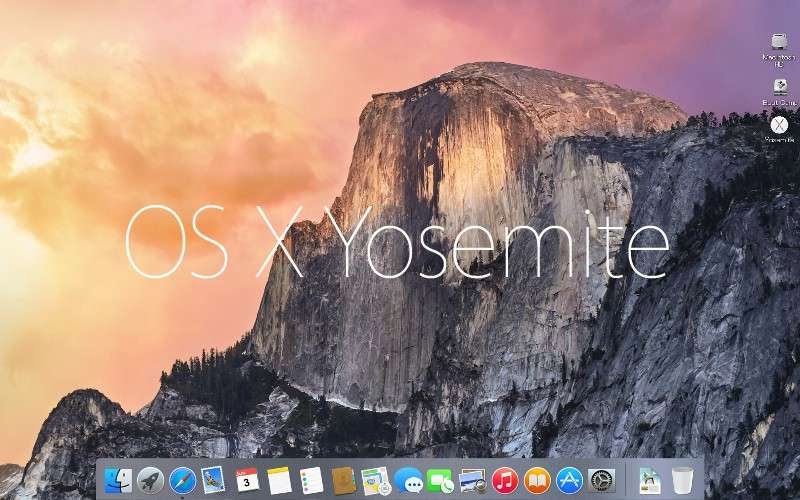The image size is (800, 500).
Task: Open Mail stamp icon in dock
Action: tap(213, 480)
